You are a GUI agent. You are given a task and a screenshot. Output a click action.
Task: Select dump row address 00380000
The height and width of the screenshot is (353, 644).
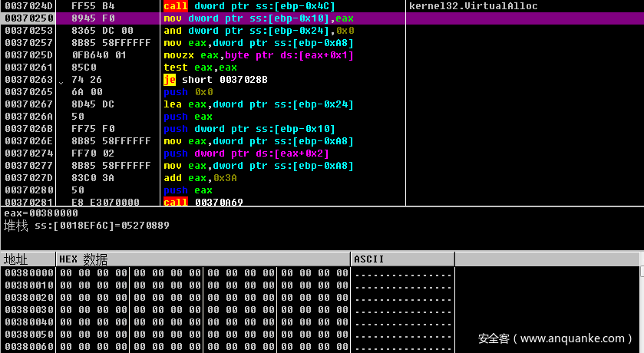pyautogui.click(x=29, y=273)
